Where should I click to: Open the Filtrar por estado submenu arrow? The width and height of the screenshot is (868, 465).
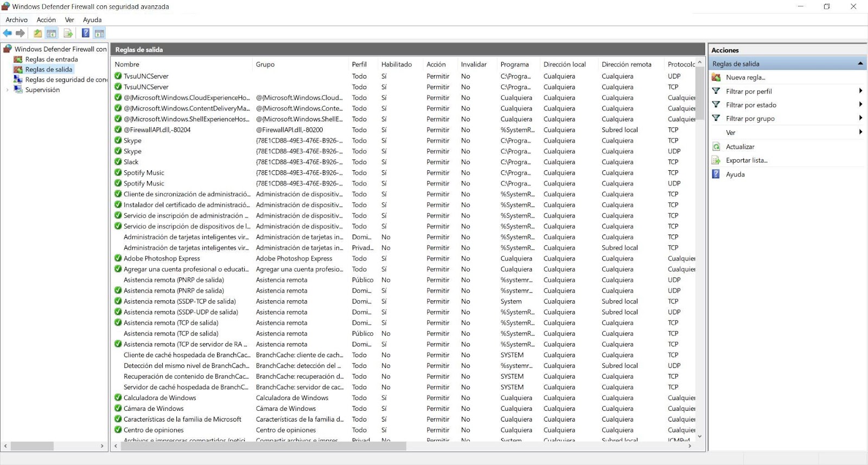(x=860, y=105)
